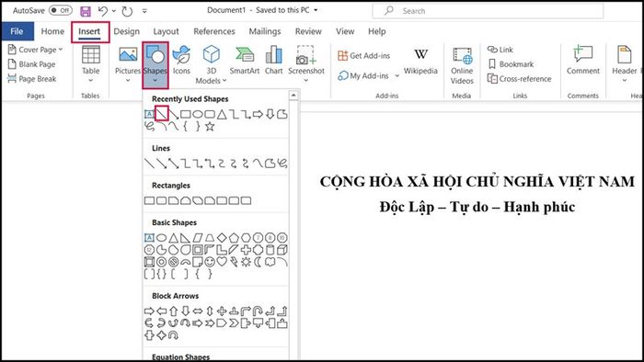Screen dimensions: 644x362
Task: Choose the heart shape in Basic Shapes
Action: pos(222,262)
